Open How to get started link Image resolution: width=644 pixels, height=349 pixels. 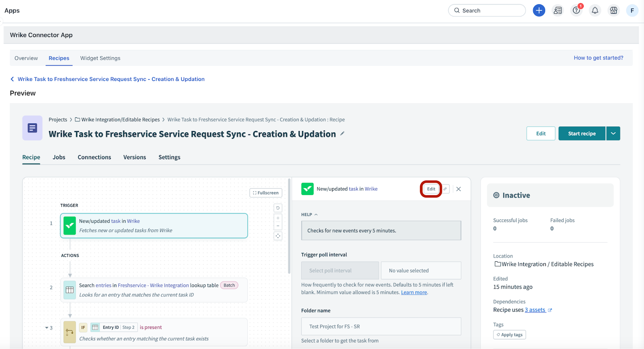click(x=599, y=58)
